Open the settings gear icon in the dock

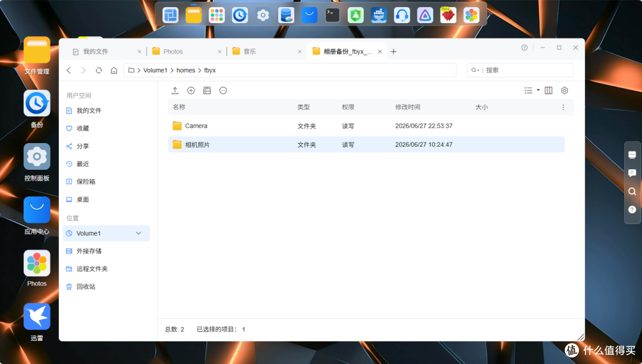[x=263, y=15]
